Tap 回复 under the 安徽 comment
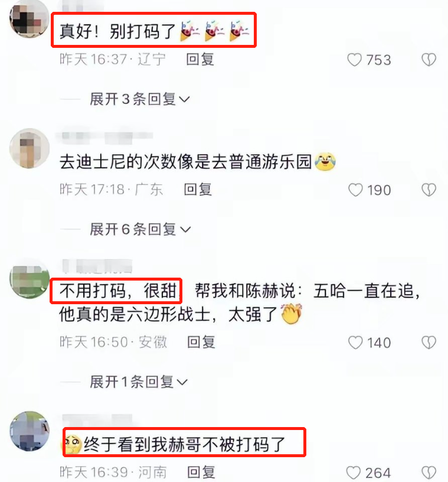The height and width of the screenshot is (482, 448). point(201,342)
